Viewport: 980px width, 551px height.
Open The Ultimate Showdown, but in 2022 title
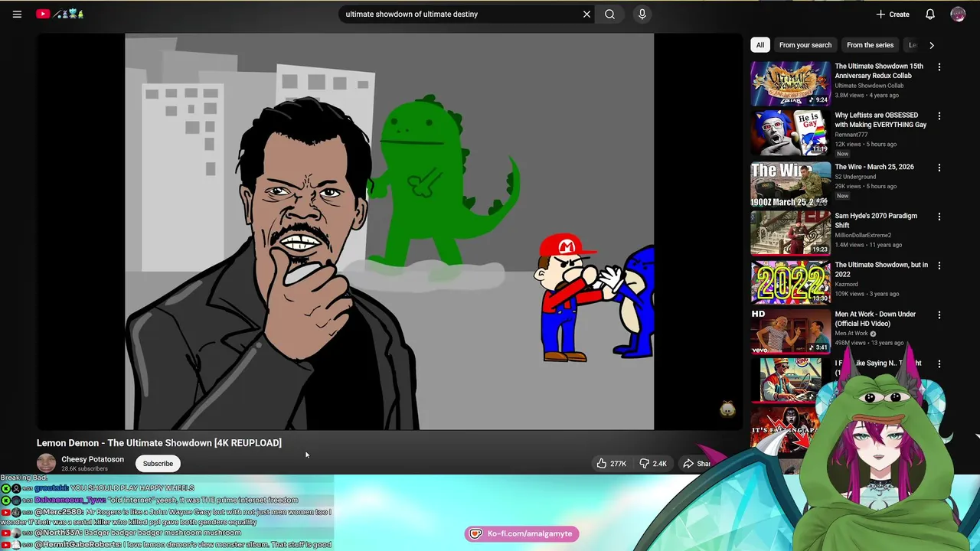point(881,269)
